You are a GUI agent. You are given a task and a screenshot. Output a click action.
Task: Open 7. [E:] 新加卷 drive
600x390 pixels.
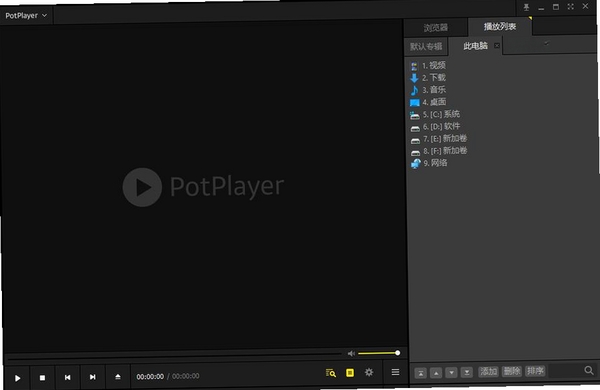[x=439, y=139]
